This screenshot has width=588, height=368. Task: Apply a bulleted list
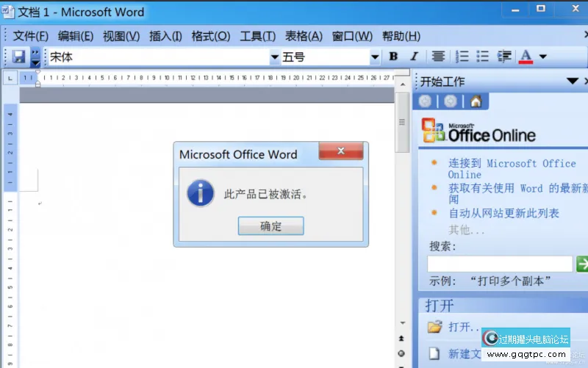483,57
